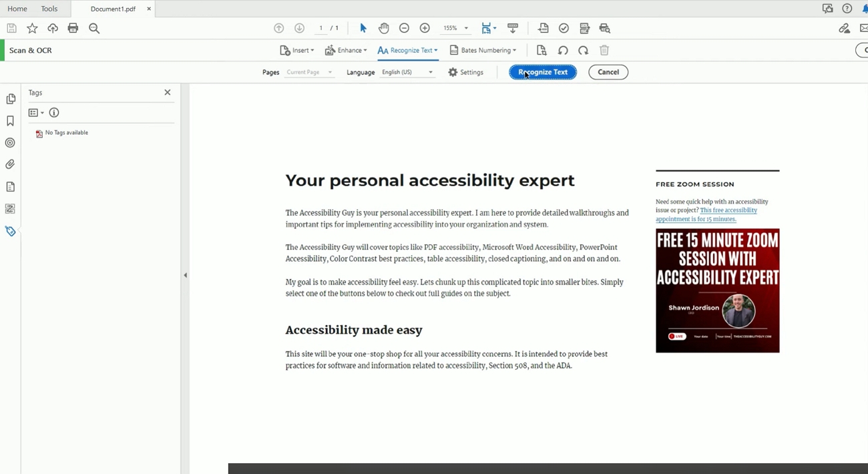
Task: Collapse the navigation pane arrow
Action: [x=185, y=275]
